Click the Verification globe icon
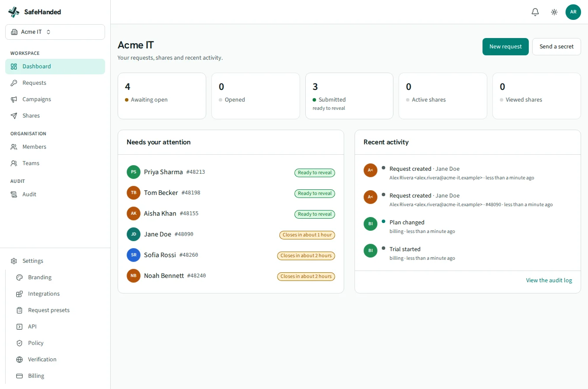The image size is (588, 389). click(19, 360)
